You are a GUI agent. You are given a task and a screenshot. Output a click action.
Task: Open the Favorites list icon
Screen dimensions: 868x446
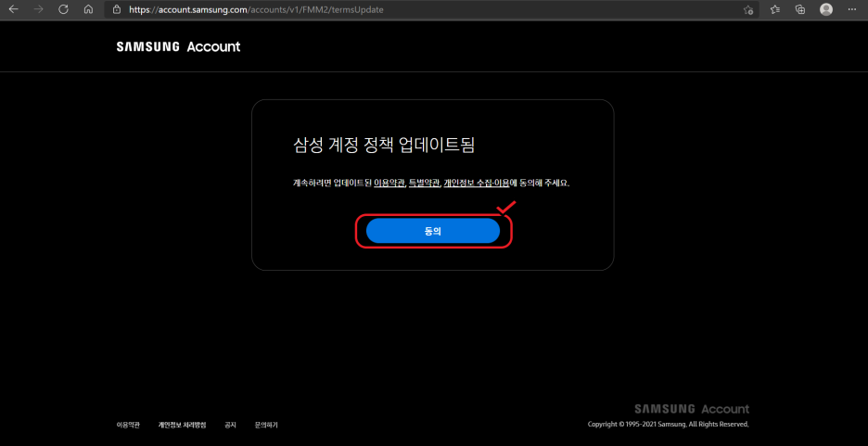coord(775,9)
